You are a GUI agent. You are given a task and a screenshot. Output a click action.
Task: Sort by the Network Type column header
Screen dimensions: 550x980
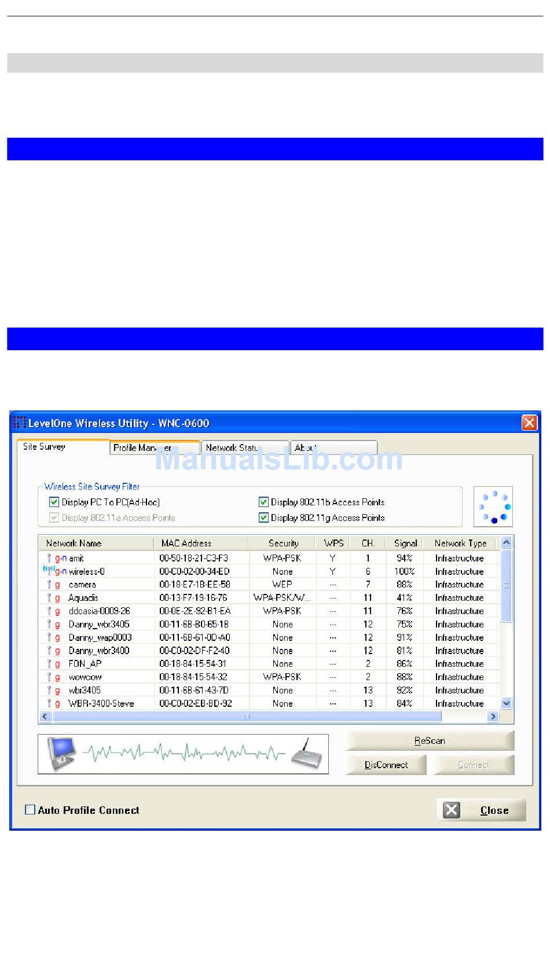pos(460,543)
